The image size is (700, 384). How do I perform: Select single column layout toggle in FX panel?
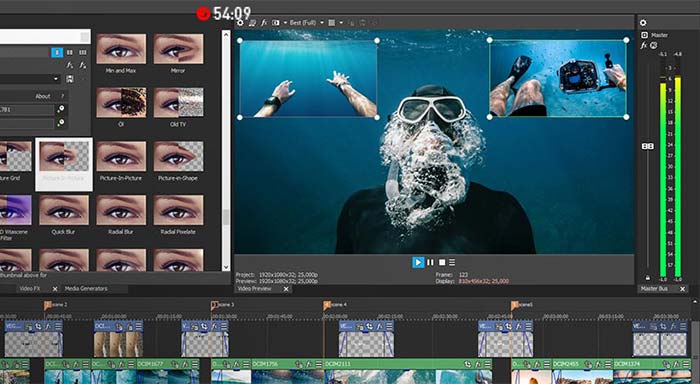[57, 53]
